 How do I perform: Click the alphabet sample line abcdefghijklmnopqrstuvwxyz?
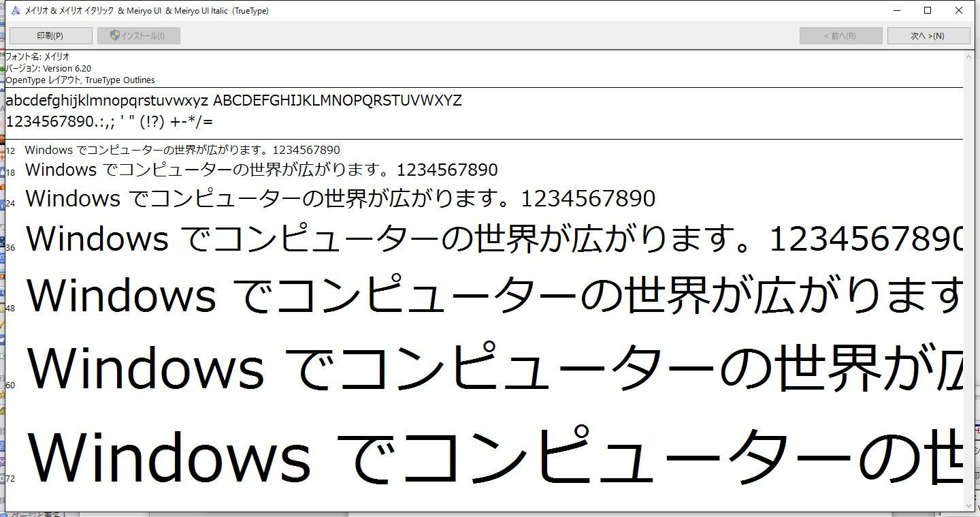(233, 101)
